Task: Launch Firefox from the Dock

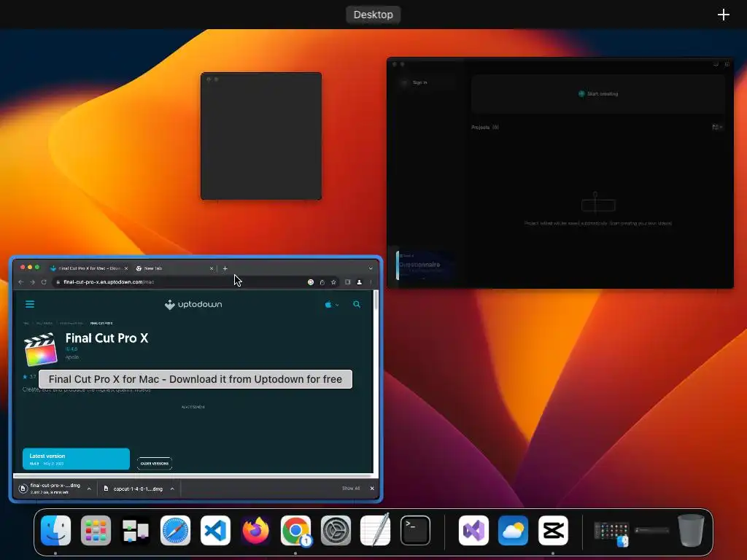Action: point(255,531)
